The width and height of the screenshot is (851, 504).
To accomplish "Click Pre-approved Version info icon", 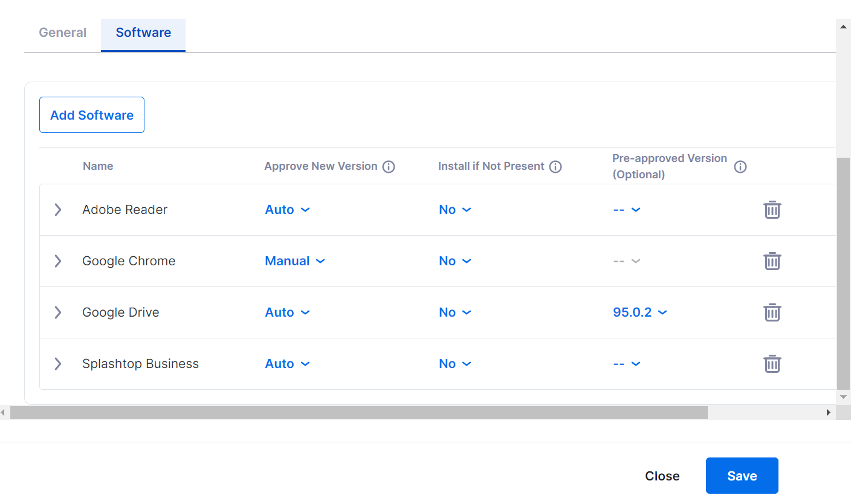I will pos(740,167).
